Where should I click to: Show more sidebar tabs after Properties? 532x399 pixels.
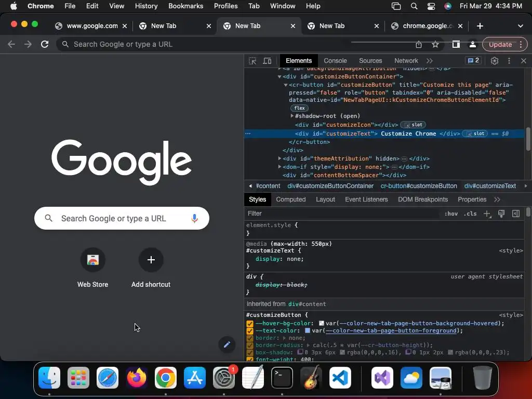pyautogui.click(x=497, y=199)
